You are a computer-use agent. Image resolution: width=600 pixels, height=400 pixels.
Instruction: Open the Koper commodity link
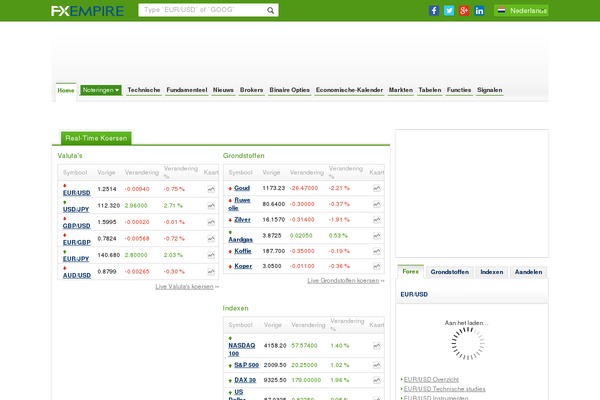click(243, 266)
